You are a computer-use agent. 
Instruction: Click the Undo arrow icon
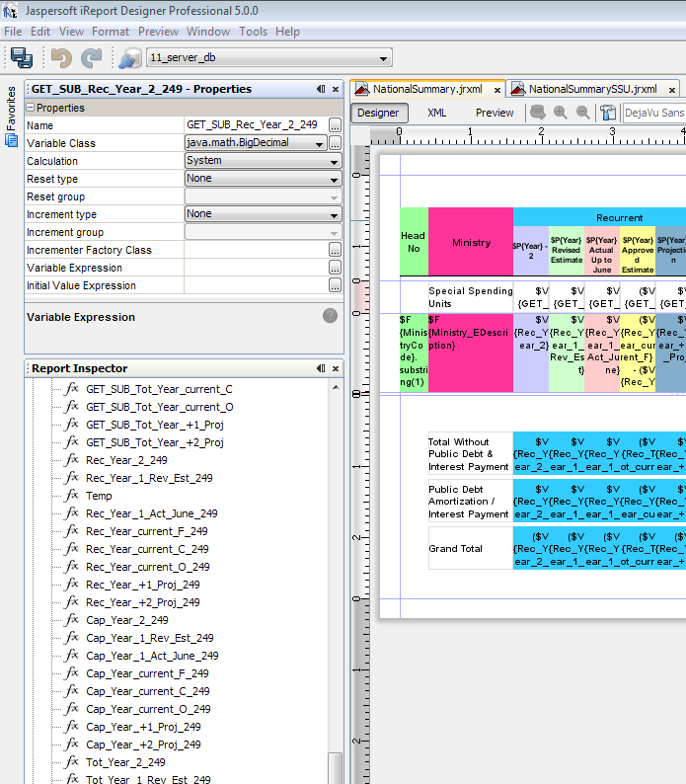click(61, 58)
